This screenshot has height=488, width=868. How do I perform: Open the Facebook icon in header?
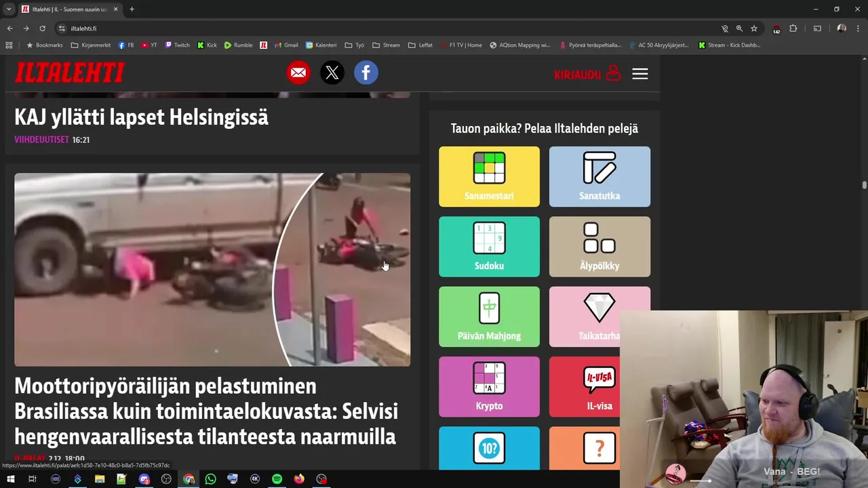tap(366, 73)
